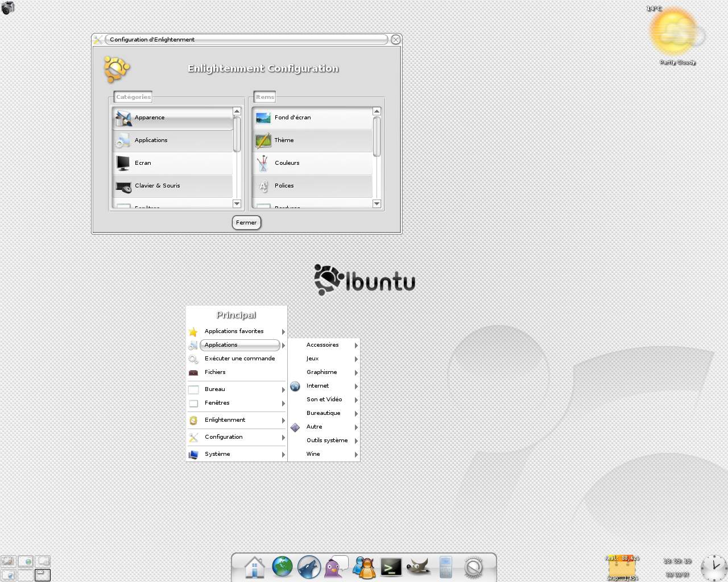Expand the Autre submenu

click(x=324, y=427)
